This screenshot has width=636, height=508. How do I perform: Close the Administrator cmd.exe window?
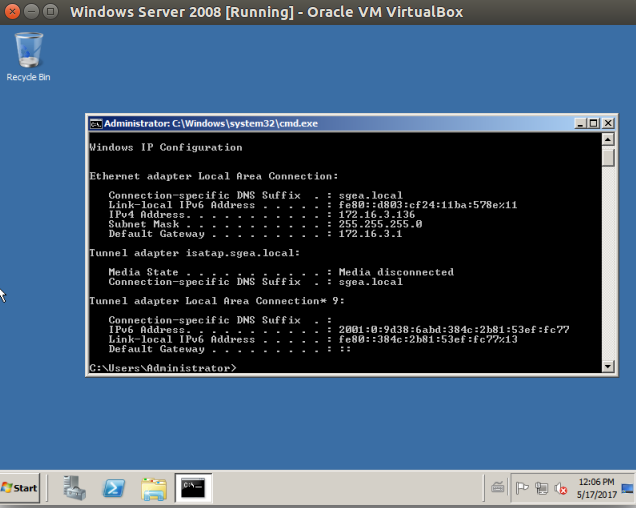(607, 124)
